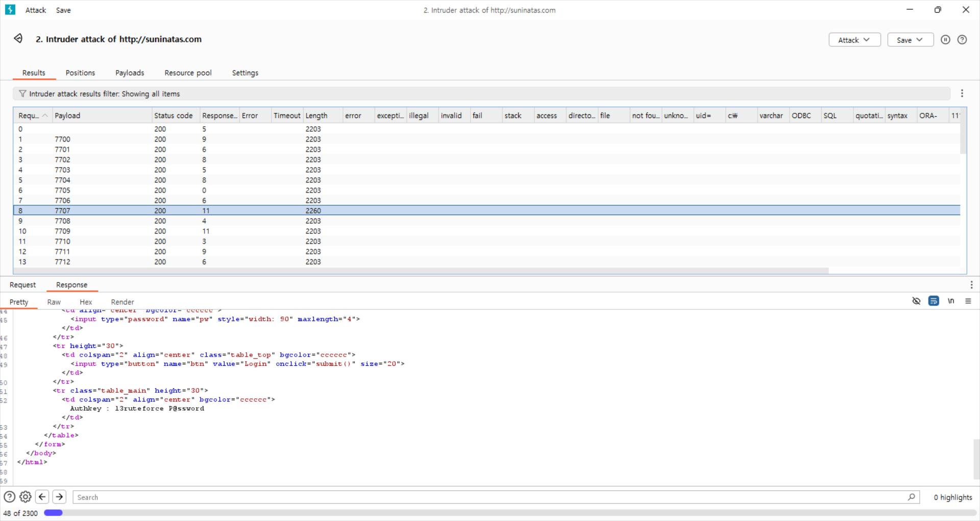The height and width of the screenshot is (521, 980).
Task: Click the results filter funnel icon
Action: point(22,93)
